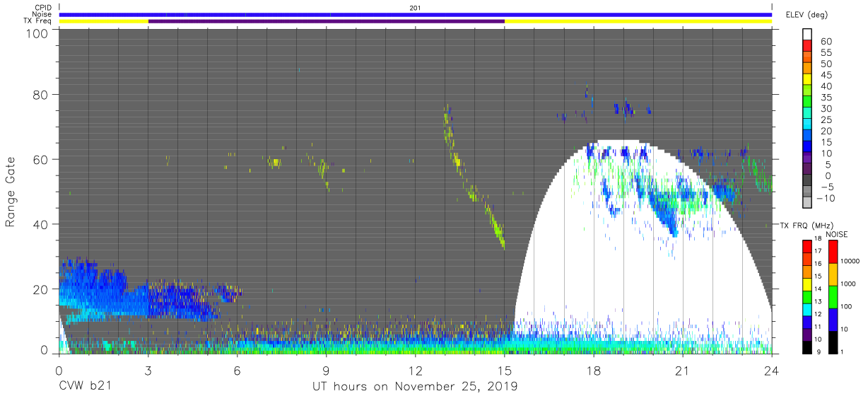Click the green 100–1000 NOISE colorbar segment
The height and width of the screenshot is (401, 868).
(x=832, y=296)
